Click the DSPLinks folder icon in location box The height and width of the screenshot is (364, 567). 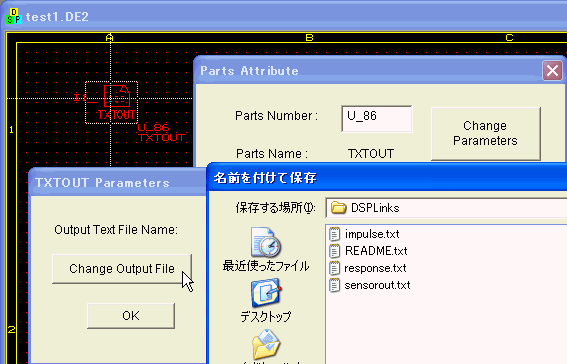(338, 208)
